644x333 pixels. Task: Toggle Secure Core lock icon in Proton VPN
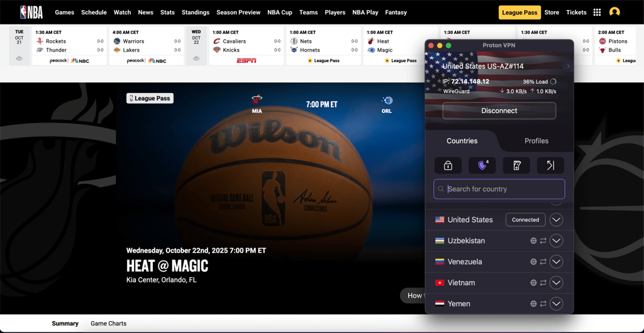pos(448,165)
